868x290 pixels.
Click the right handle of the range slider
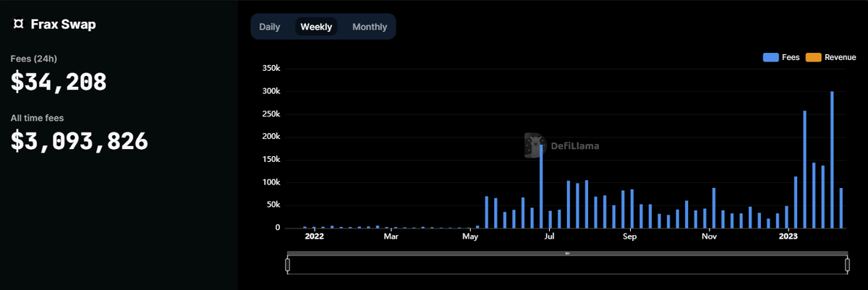point(847,265)
